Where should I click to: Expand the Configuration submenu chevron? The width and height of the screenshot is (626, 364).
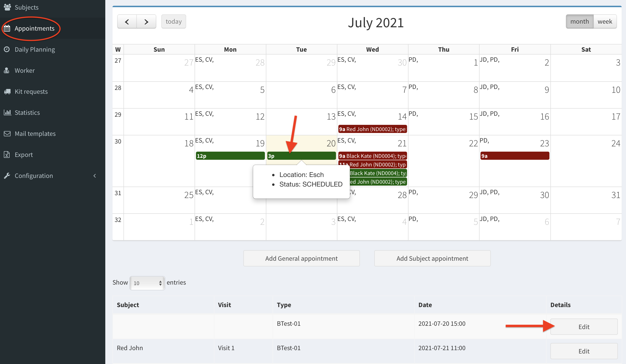(95, 176)
